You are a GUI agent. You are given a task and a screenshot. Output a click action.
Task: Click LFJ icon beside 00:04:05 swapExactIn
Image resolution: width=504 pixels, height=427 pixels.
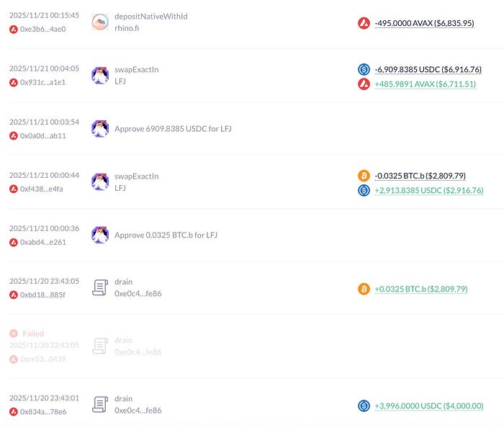[x=100, y=76]
